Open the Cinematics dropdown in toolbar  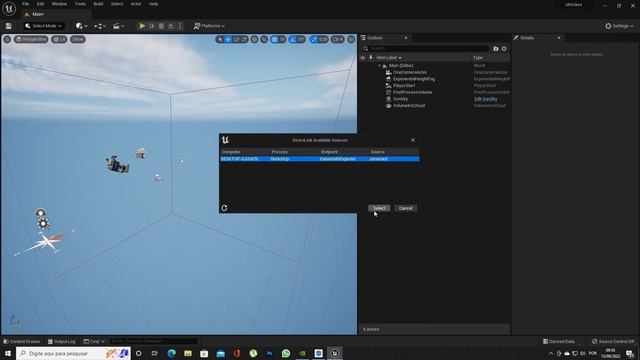[x=118, y=26]
